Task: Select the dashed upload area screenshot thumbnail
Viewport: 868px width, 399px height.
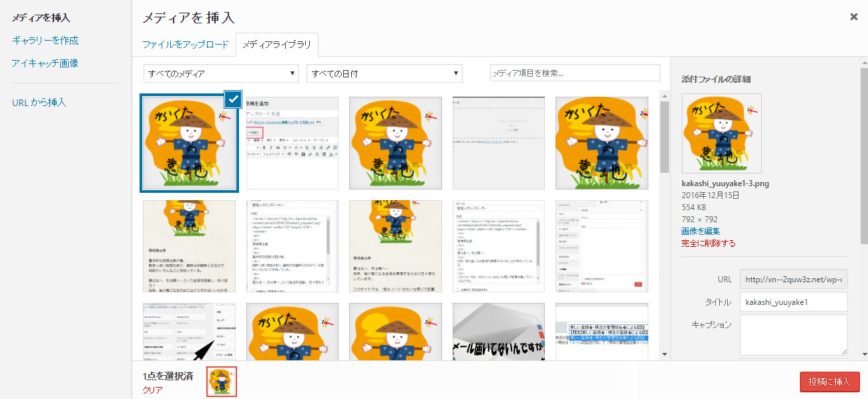Action: coord(498,143)
